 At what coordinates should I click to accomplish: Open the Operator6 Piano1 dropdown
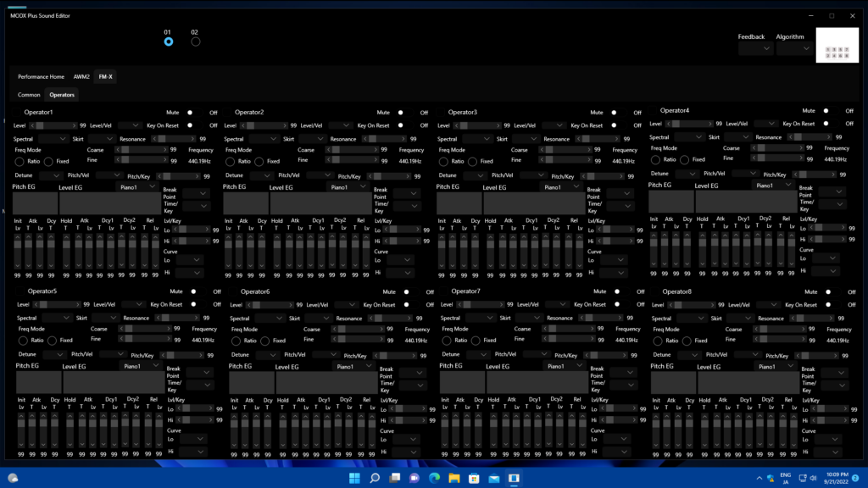click(x=354, y=366)
